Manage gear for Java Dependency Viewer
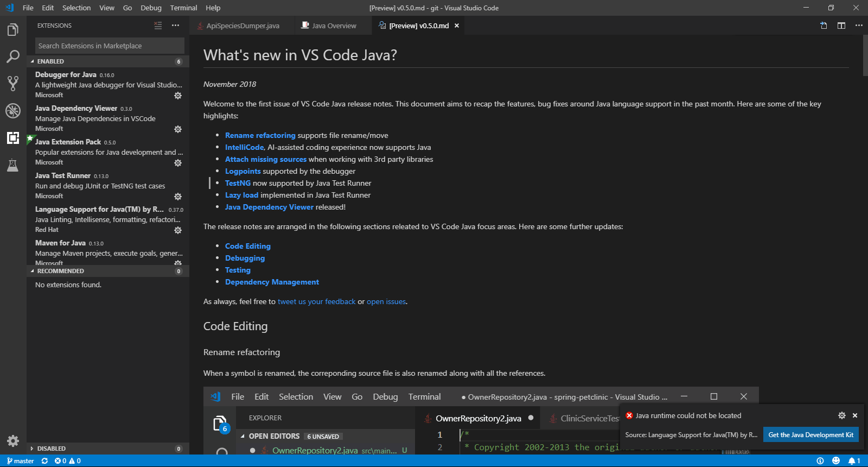868x467 pixels. 177,129
